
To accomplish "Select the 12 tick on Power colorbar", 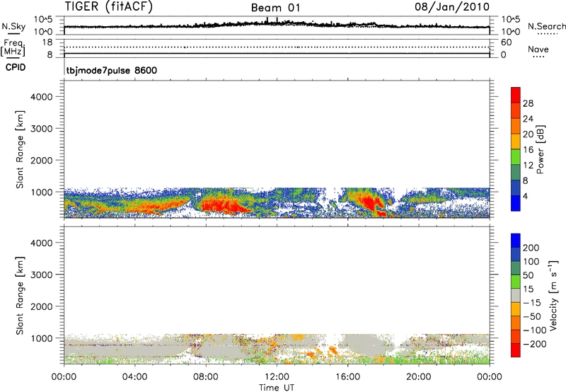I will [528, 166].
